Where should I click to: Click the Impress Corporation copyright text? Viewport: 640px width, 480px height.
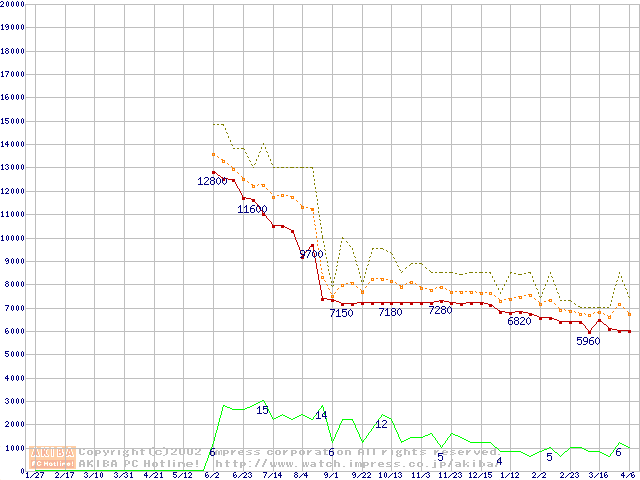[x=290, y=452]
